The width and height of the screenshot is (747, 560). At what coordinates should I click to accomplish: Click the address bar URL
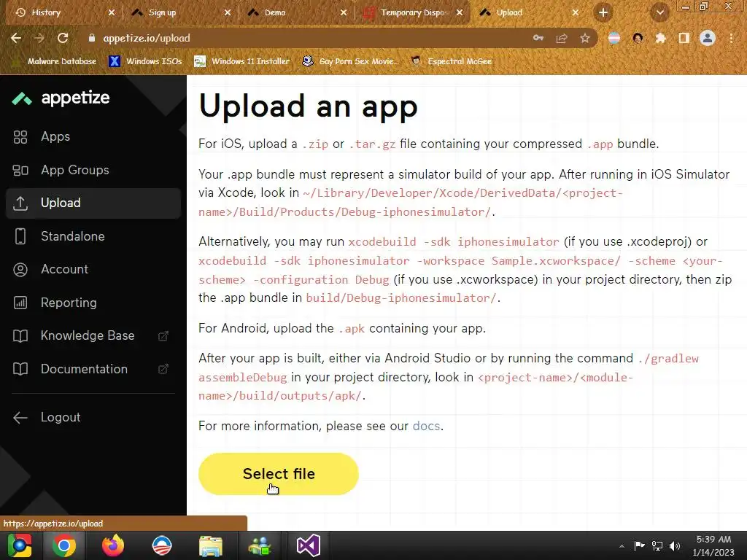point(147,38)
